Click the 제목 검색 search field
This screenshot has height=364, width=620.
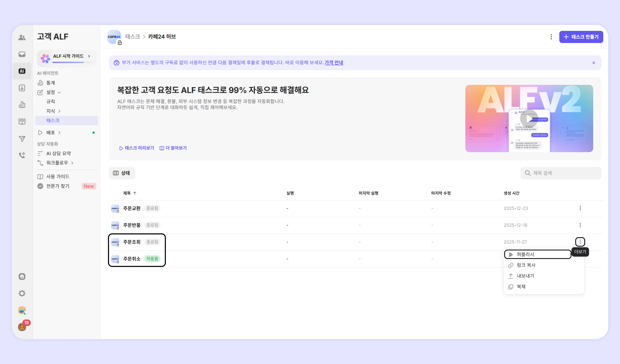563,173
